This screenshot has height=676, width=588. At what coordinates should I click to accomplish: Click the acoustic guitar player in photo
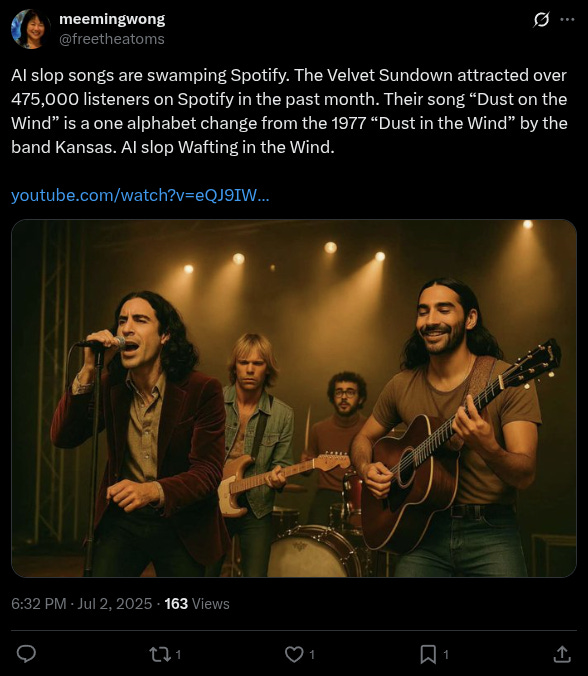[x=448, y=427]
